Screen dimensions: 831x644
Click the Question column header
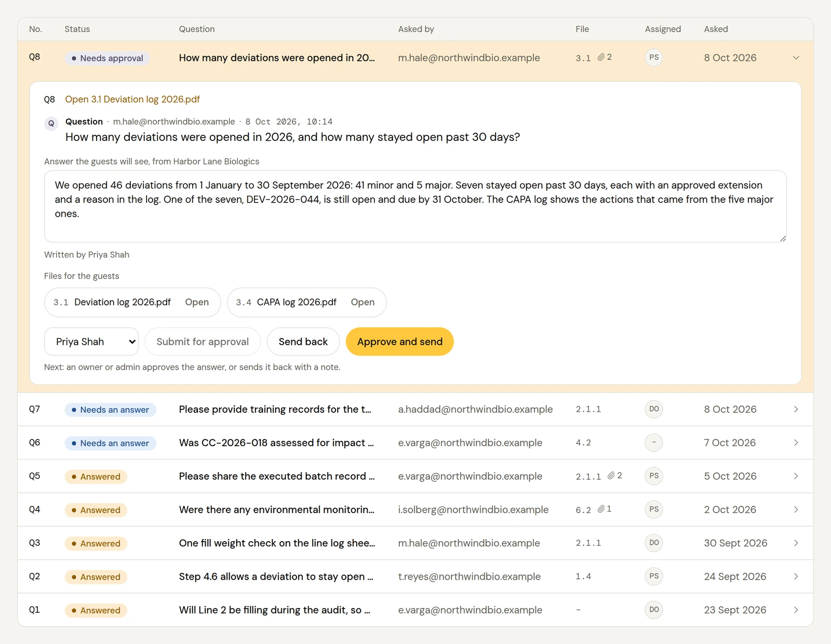197,29
